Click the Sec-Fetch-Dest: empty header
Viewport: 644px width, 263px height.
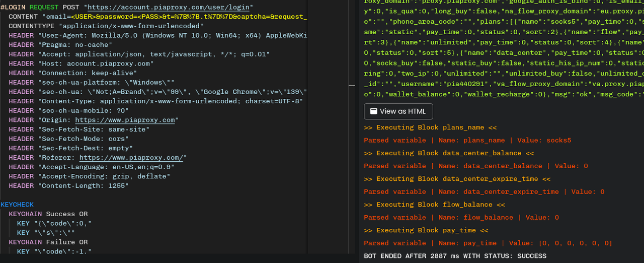click(71, 148)
